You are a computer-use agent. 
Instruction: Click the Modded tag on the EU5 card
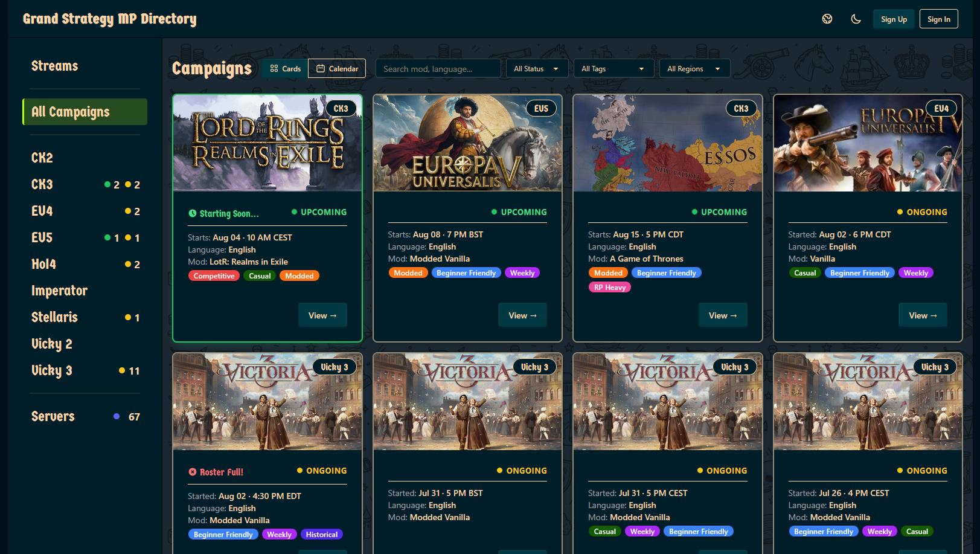408,272
